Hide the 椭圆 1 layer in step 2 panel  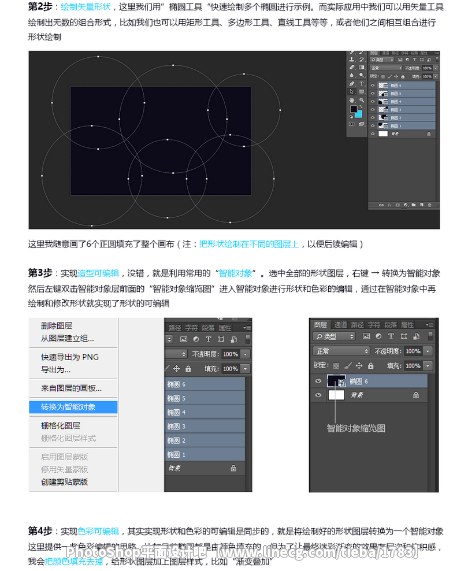point(372,126)
